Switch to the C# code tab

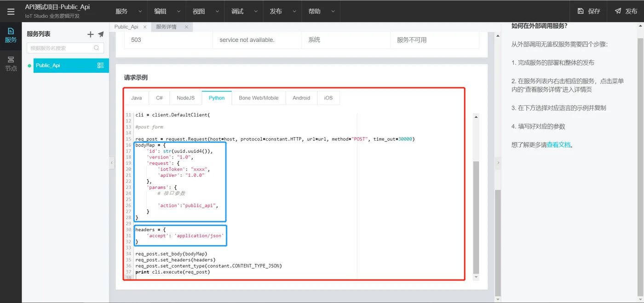[x=159, y=98]
